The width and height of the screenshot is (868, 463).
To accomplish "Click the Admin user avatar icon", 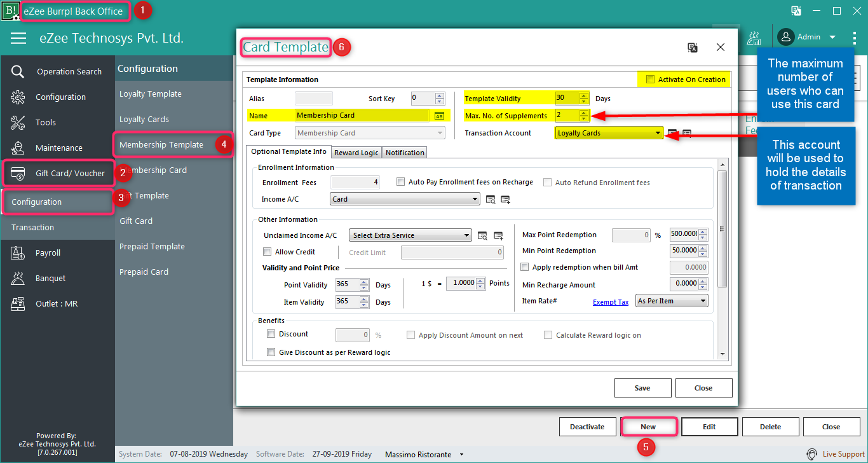I will (x=786, y=37).
